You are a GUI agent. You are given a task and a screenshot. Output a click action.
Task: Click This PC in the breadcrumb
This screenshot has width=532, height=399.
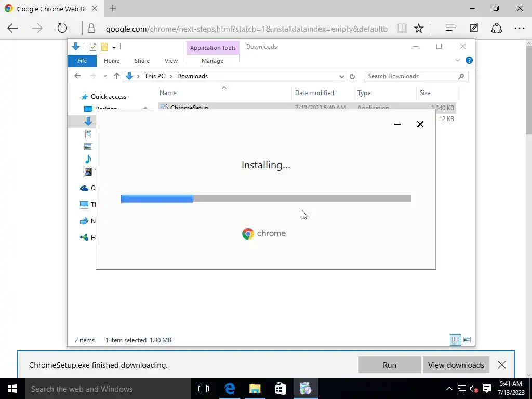pyautogui.click(x=155, y=76)
